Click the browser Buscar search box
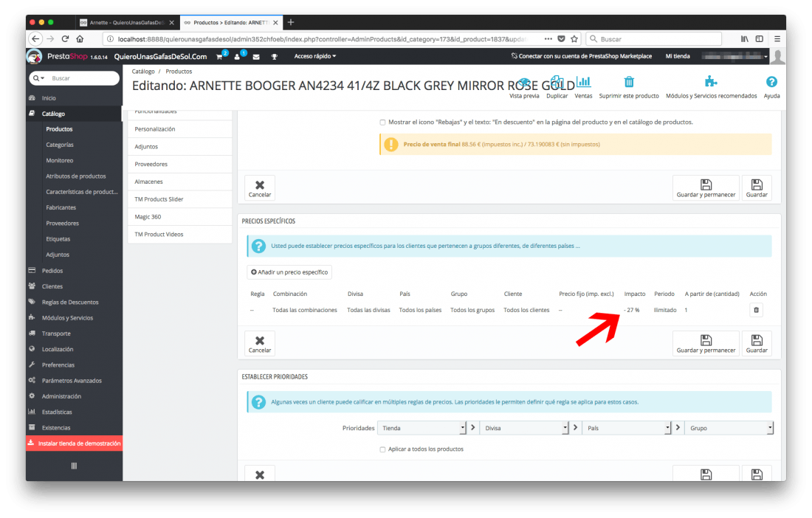 653,39
